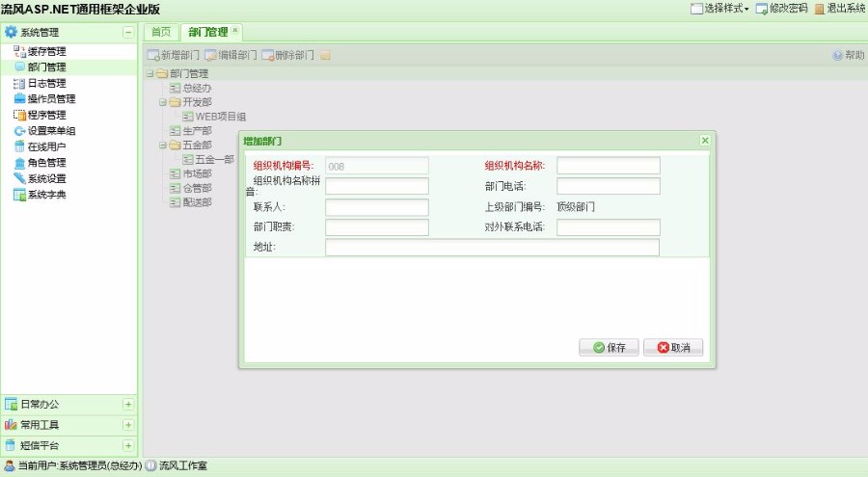This screenshot has height=477, width=868.
Task: Click the 日常办公 panel icon
Action: (x=11, y=404)
